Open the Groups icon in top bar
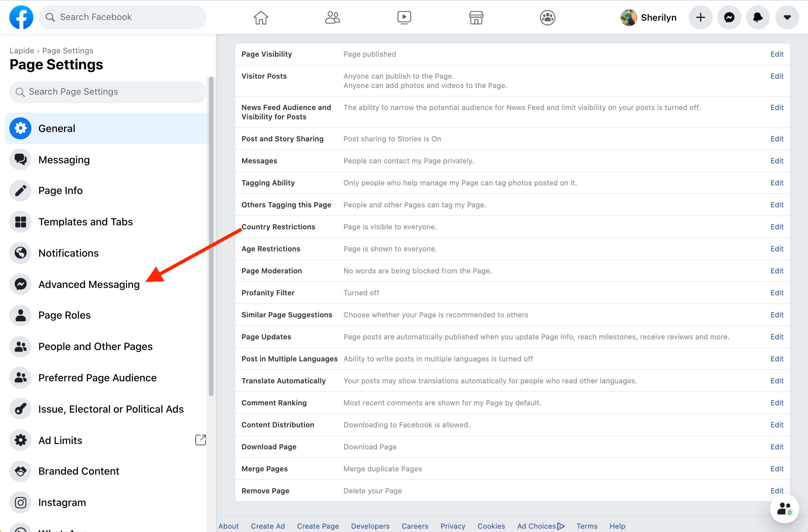This screenshot has width=808, height=532. pyautogui.click(x=547, y=17)
